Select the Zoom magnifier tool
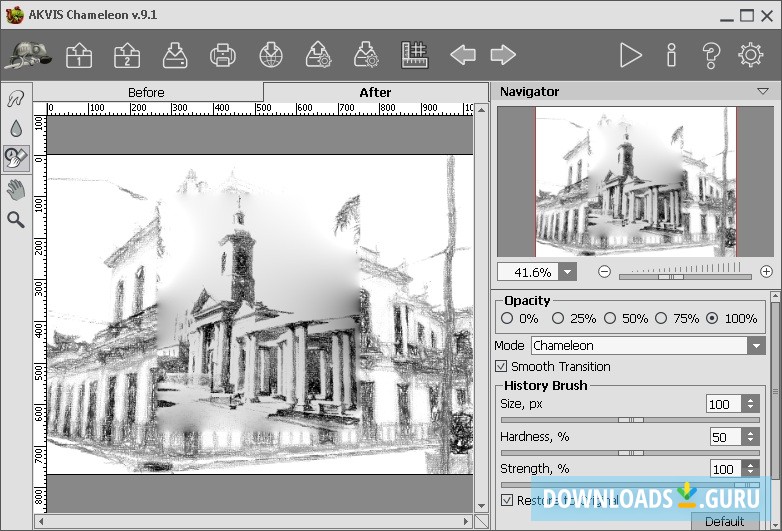Viewport: 782px width, 531px height. (15, 219)
